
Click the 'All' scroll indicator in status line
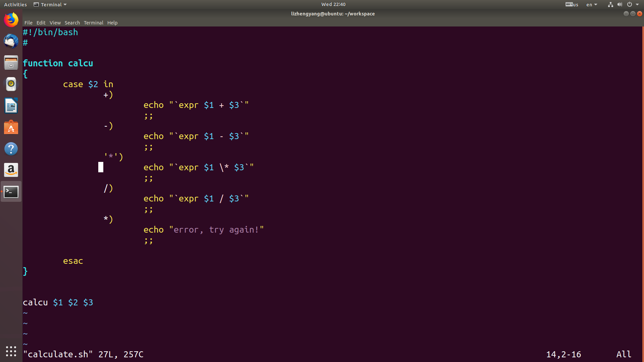pyautogui.click(x=624, y=354)
